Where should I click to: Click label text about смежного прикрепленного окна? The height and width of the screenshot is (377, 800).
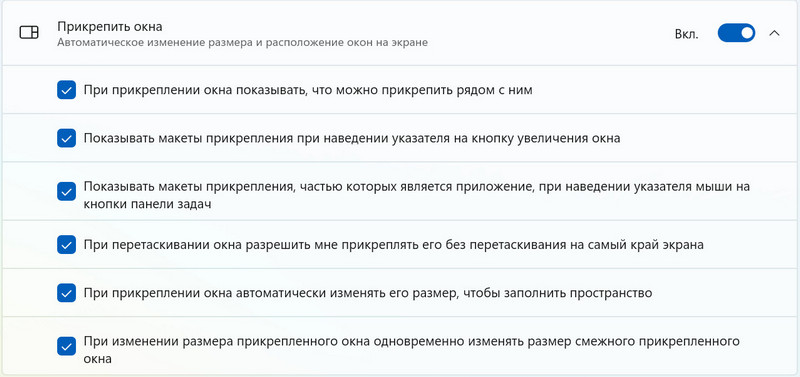(x=412, y=349)
